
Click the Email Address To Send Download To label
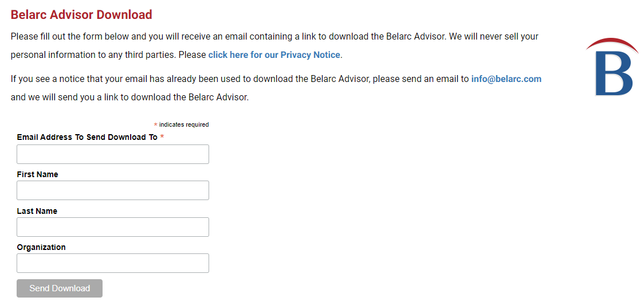point(87,137)
